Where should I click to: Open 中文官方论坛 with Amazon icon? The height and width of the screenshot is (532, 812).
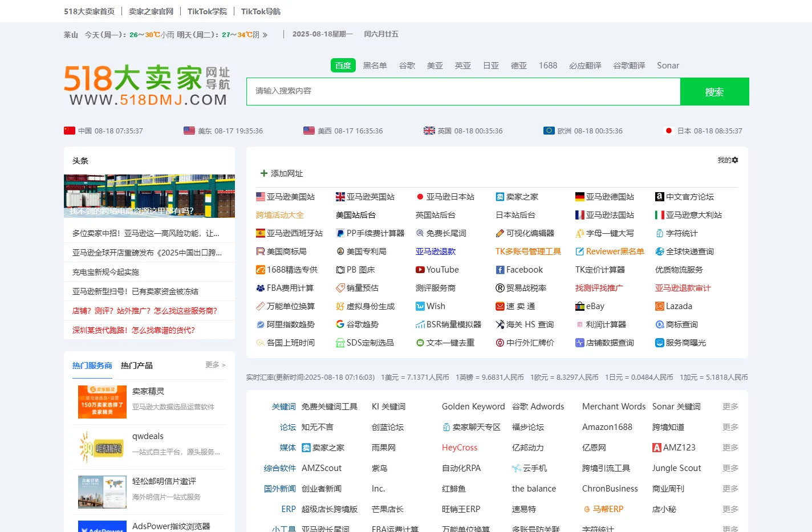coord(684,197)
